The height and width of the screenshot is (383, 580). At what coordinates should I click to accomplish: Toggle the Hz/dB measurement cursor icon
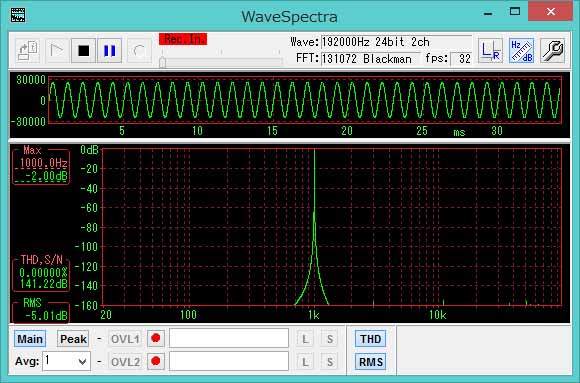pos(521,50)
